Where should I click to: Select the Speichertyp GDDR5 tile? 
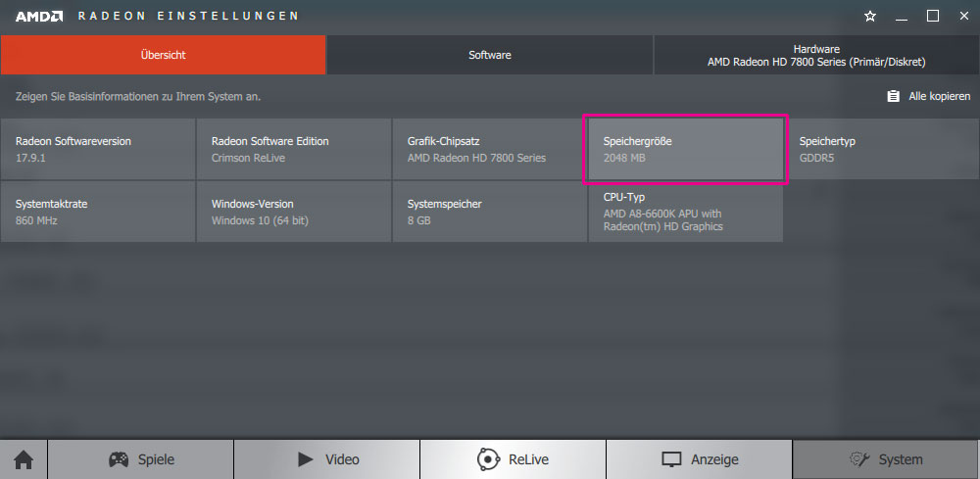882,149
